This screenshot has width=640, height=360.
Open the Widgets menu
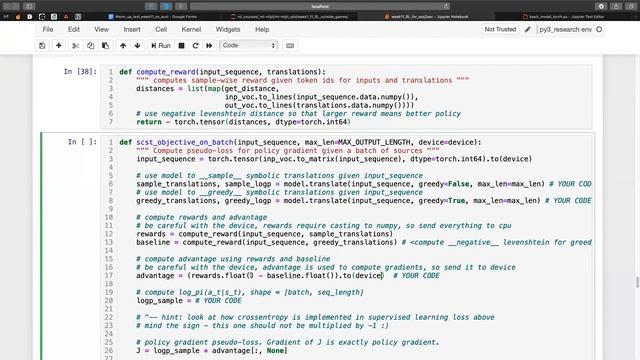click(x=228, y=29)
